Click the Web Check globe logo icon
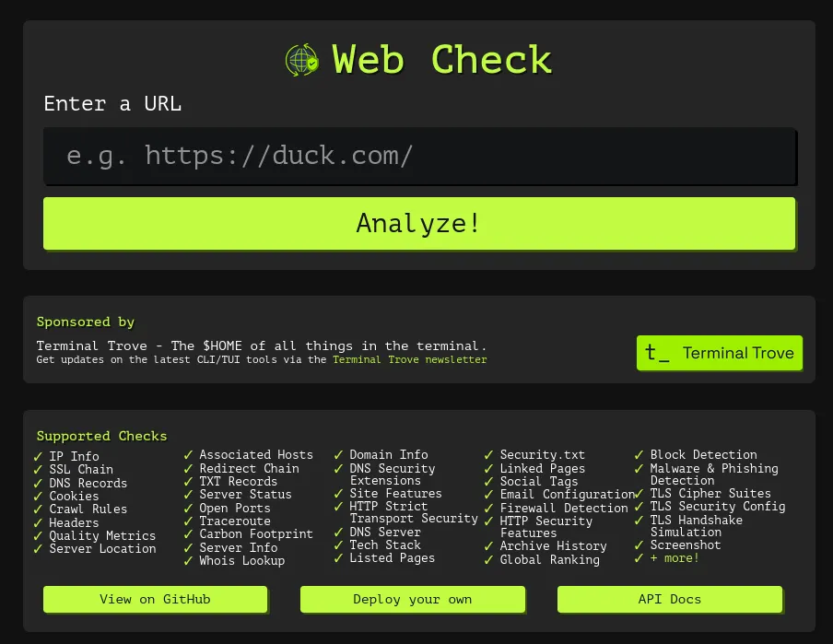The image size is (833, 644). coord(301,60)
